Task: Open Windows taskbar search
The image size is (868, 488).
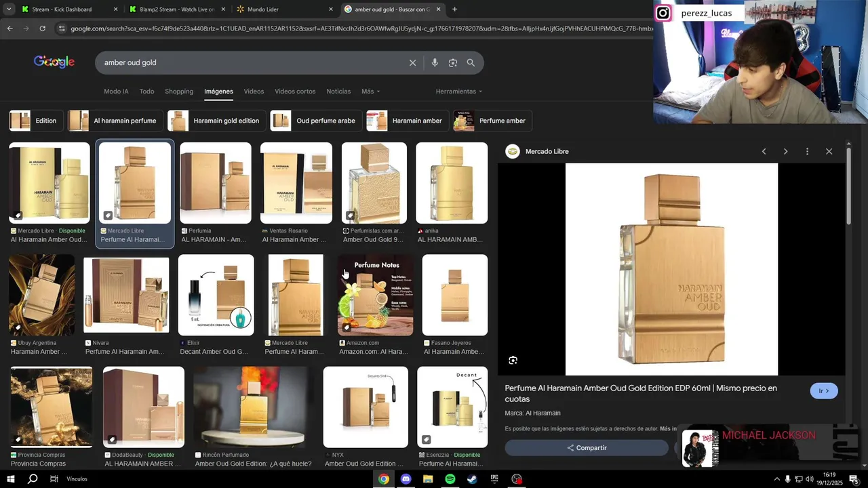Action: click(33, 479)
